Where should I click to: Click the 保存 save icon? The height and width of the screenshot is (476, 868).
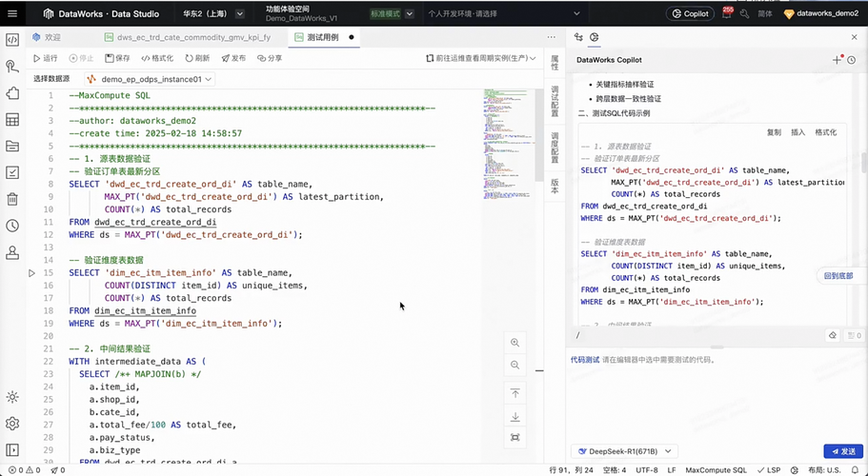click(x=109, y=58)
